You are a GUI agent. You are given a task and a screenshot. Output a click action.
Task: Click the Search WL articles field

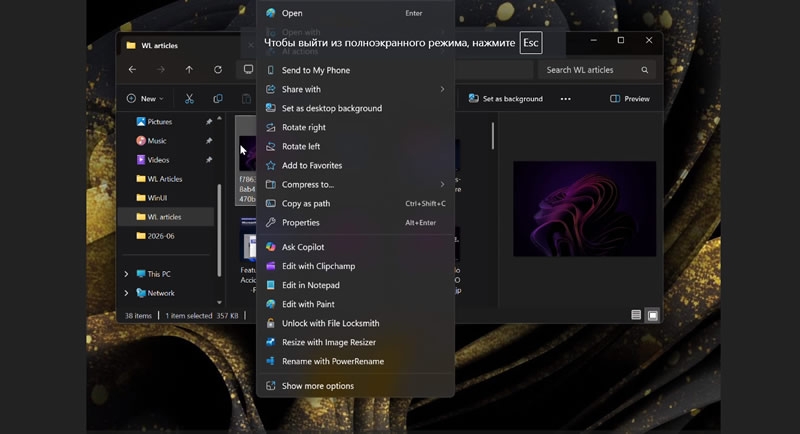point(595,70)
